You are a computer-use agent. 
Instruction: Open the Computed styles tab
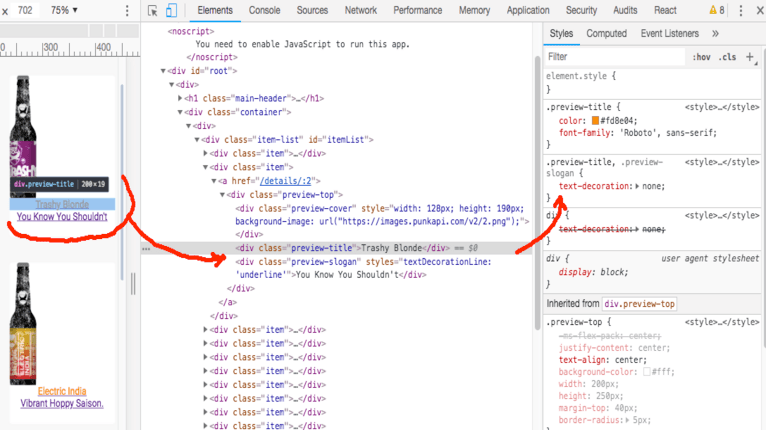pos(606,33)
